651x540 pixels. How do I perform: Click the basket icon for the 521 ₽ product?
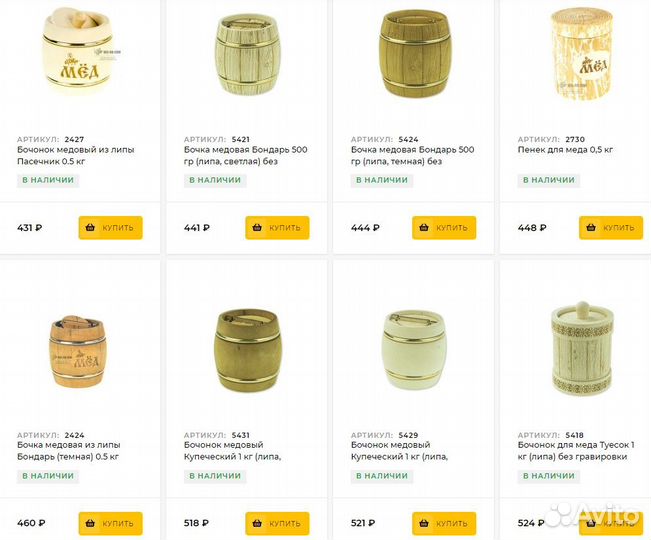424,523
